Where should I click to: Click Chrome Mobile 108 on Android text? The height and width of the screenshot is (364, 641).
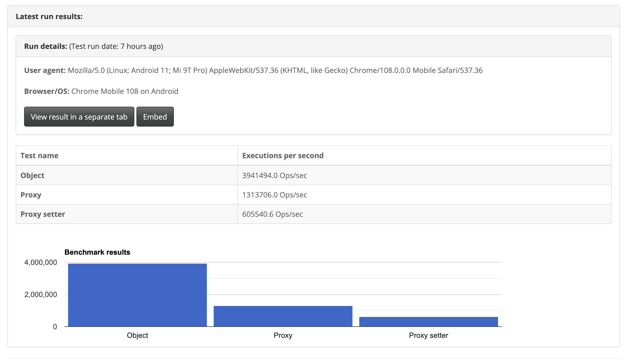125,91
